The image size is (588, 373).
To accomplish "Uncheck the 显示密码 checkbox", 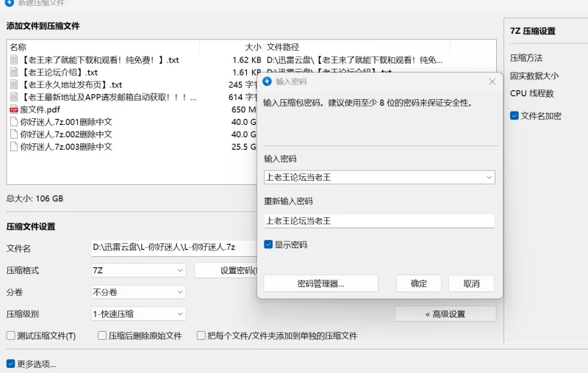I will (269, 245).
